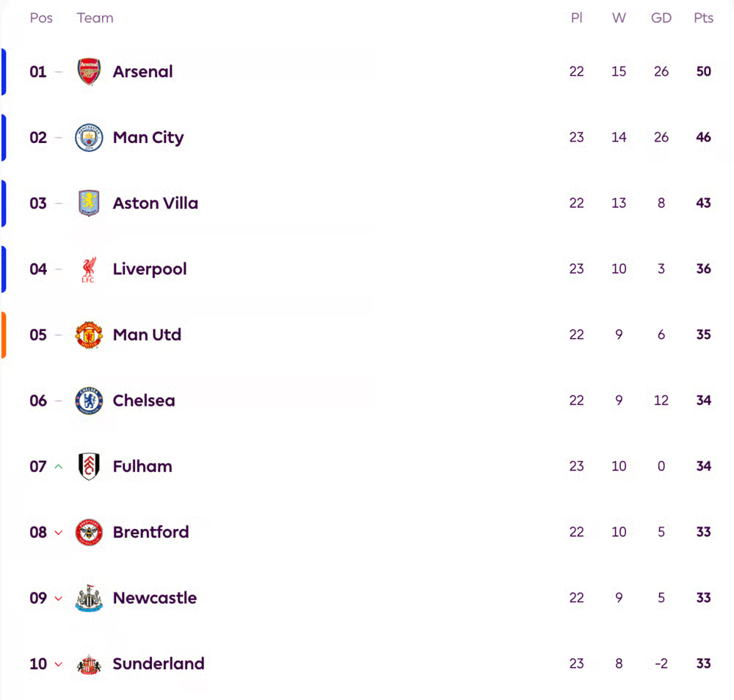Click Fulham's green upward position arrow
The width and height of the screenshot is (734, 700).
[57, 466]
